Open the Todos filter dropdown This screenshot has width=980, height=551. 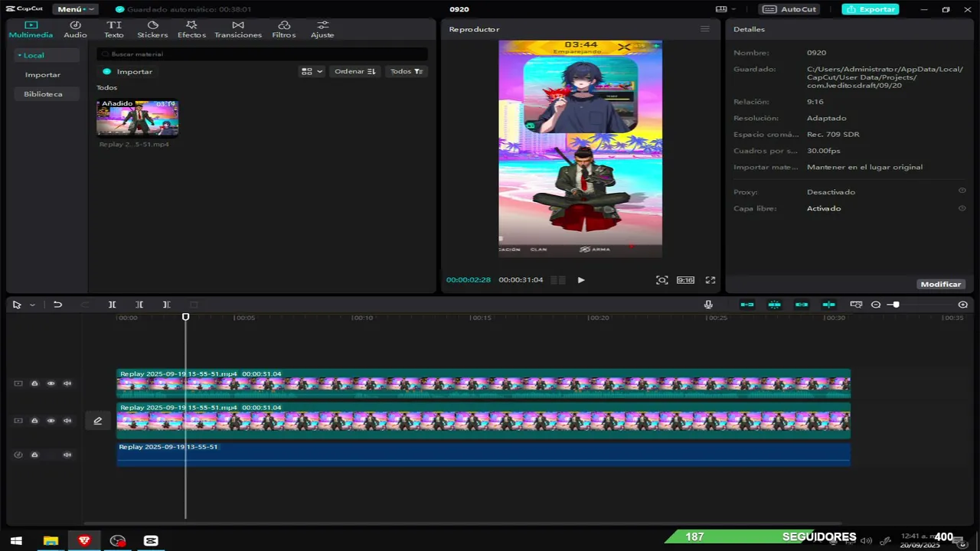pyautogui.click(x=406, y=71)
